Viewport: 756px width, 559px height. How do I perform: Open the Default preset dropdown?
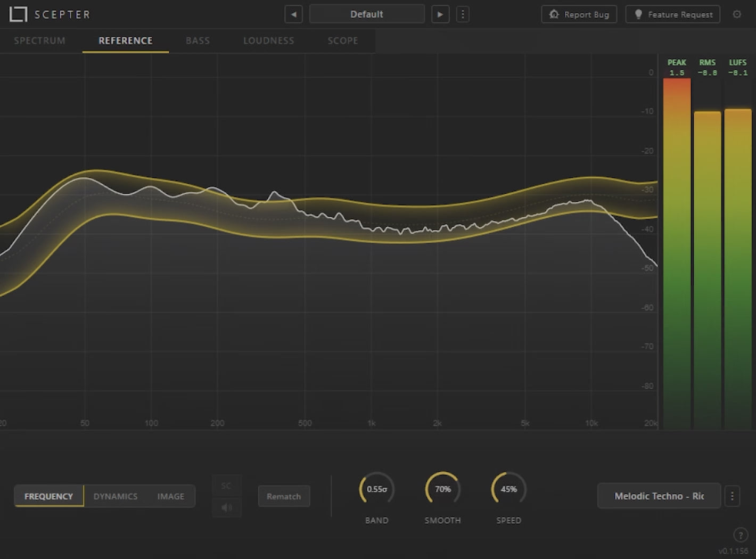click(367, 14)
